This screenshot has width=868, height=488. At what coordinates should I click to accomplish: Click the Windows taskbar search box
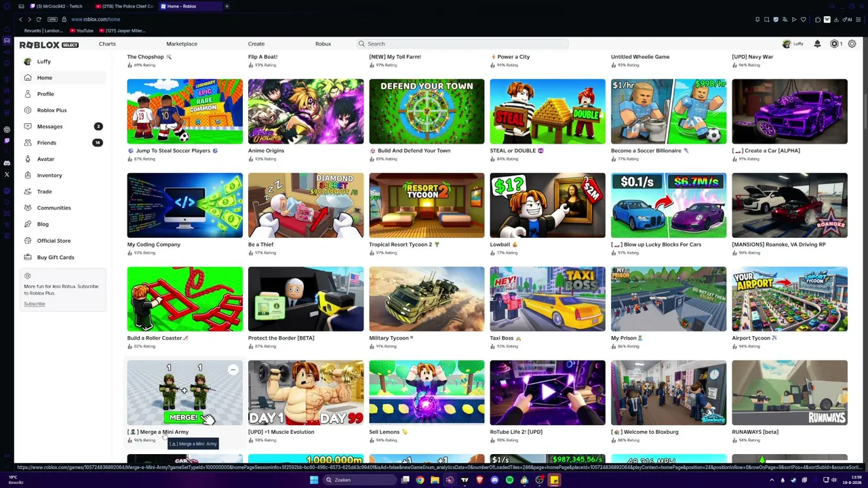(x=359, y=481)
